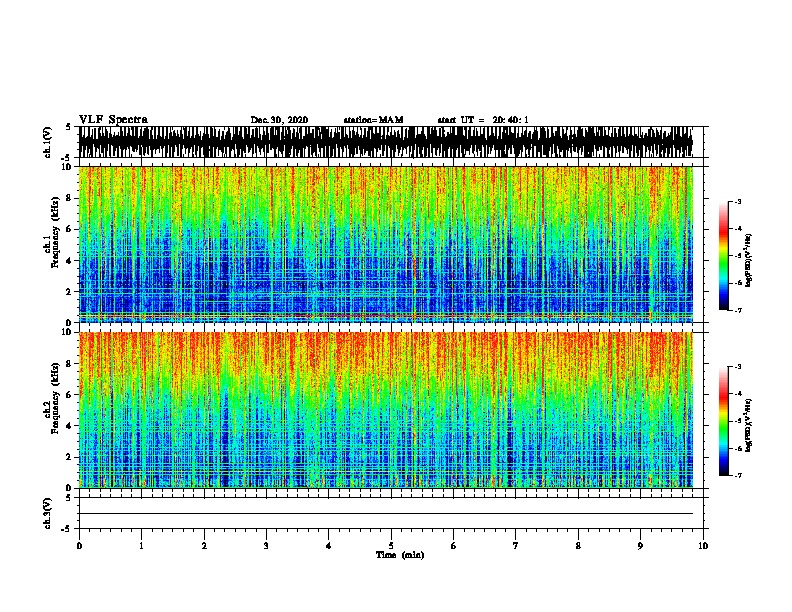Click the "-3" label on ch.2 color bar
This screenshot has width=792, height=612.
[x=737, y=367]
